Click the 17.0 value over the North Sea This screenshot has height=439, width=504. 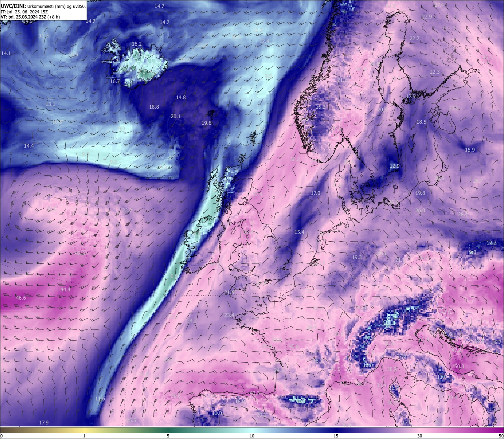point(315,193)
